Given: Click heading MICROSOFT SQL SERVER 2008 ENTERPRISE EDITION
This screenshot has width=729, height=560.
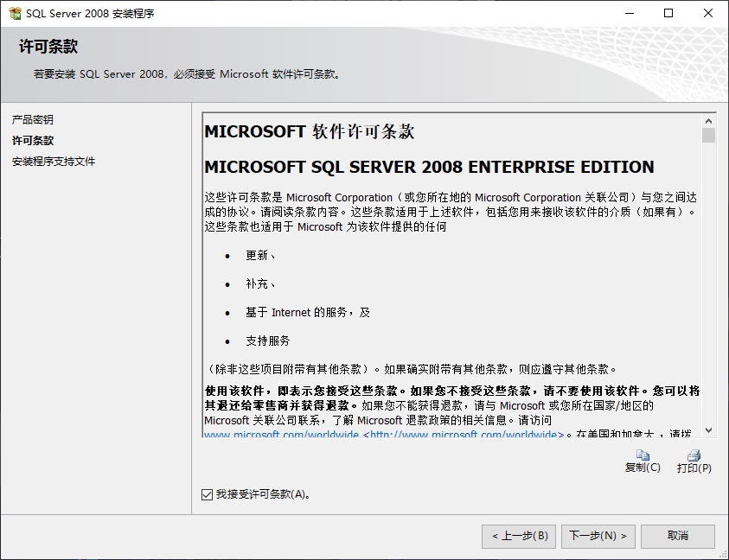Looking at the screenshot, I should pos(429,167).
